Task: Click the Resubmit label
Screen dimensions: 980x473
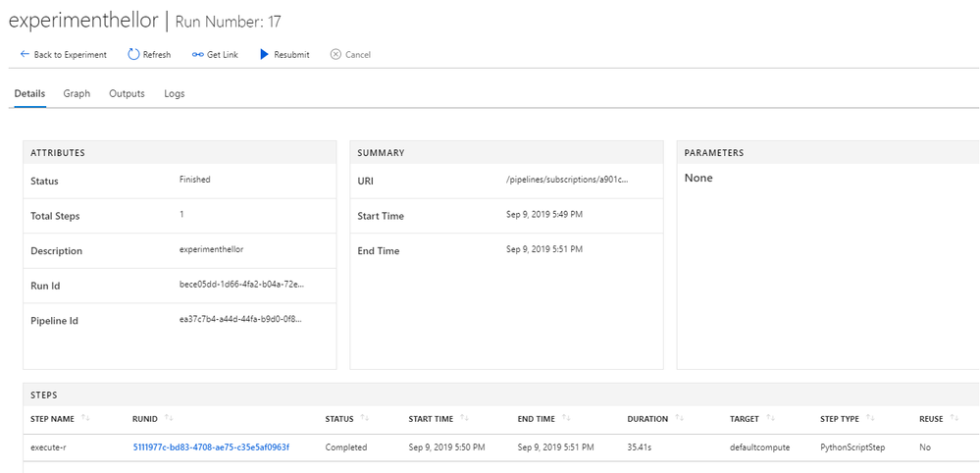Action: (292, 55)
